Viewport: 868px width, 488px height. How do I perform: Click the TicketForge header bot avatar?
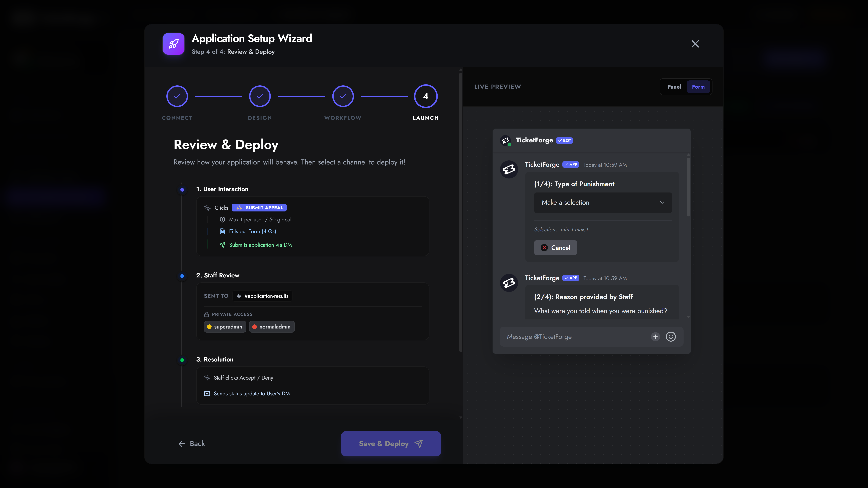coord(505,140)
